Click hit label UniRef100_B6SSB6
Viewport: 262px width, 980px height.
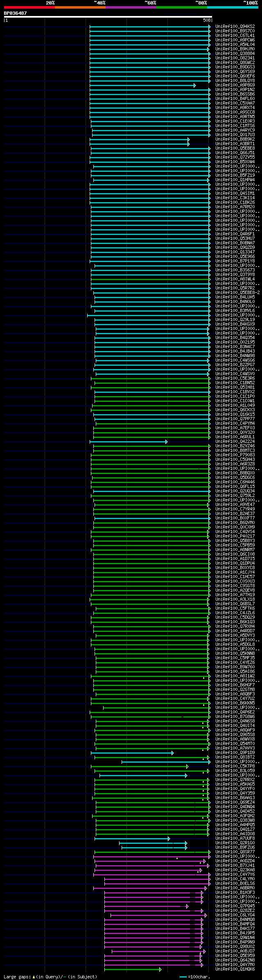pos(235,94)
